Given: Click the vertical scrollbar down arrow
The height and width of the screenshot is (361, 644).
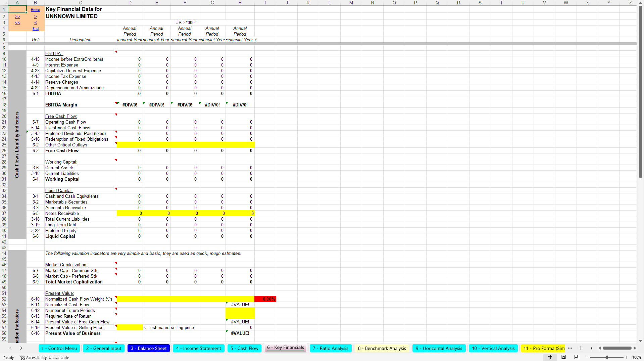Looking at the screenshot, I should point(640,341).
